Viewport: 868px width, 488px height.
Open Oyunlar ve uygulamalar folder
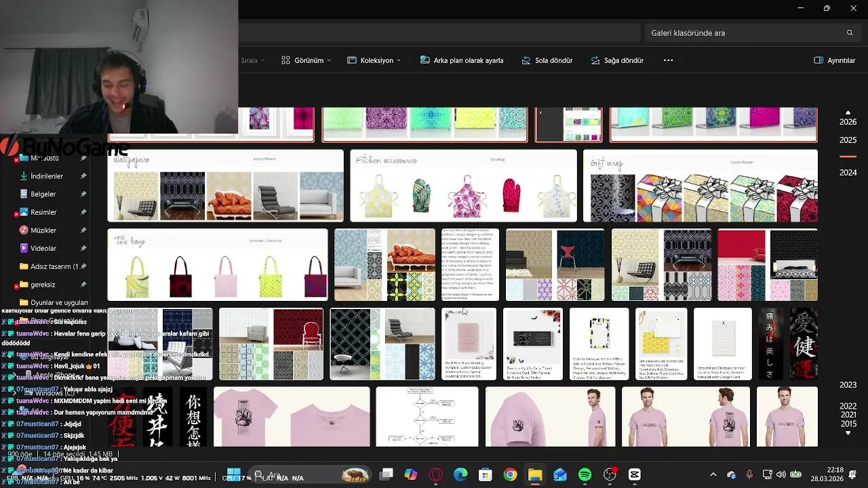[54, 303]
